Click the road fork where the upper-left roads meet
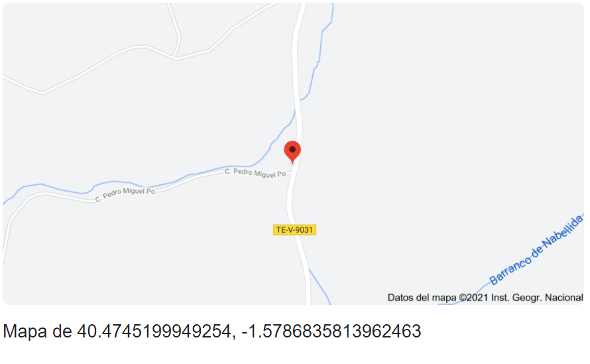The image size is (590, 364). [x=176, y=57]
